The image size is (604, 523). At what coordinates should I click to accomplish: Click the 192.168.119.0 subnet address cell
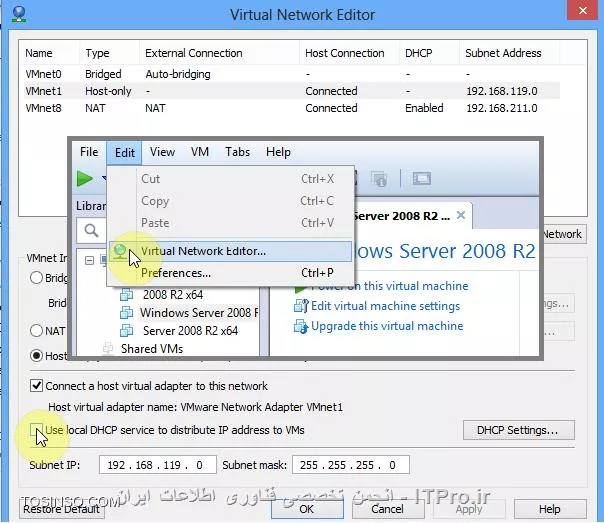(x=502, y=91)
